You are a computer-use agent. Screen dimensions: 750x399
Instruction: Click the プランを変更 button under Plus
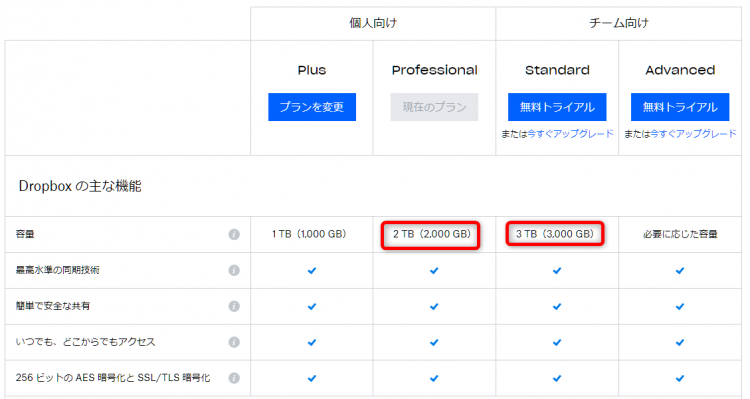[x=312, y=107]
